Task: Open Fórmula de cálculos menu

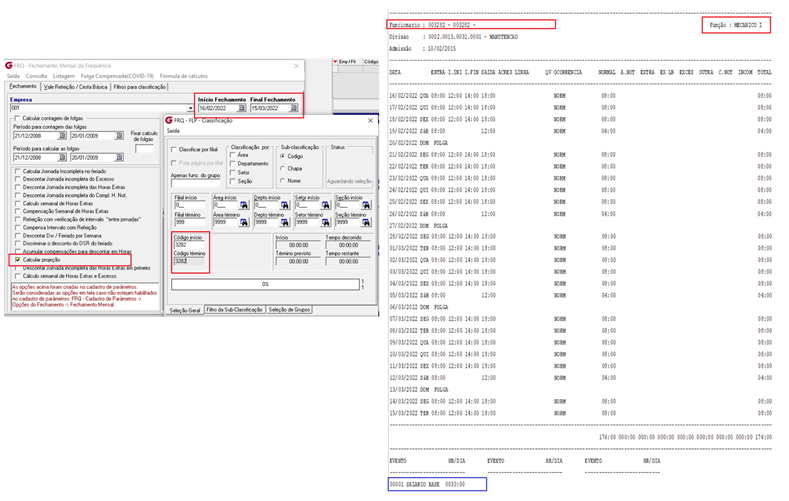Action: tap(184, 76)
